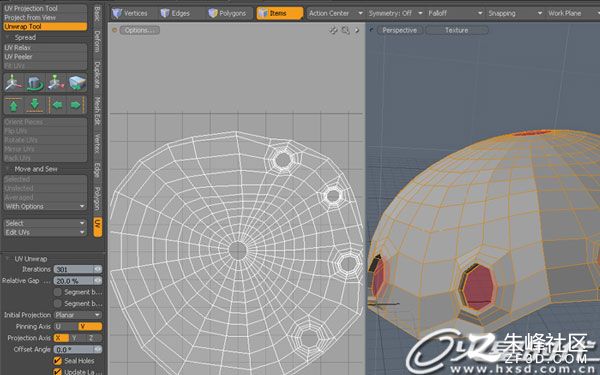
Task: Click the green up arrow align icon
Action: pos(13,105)
